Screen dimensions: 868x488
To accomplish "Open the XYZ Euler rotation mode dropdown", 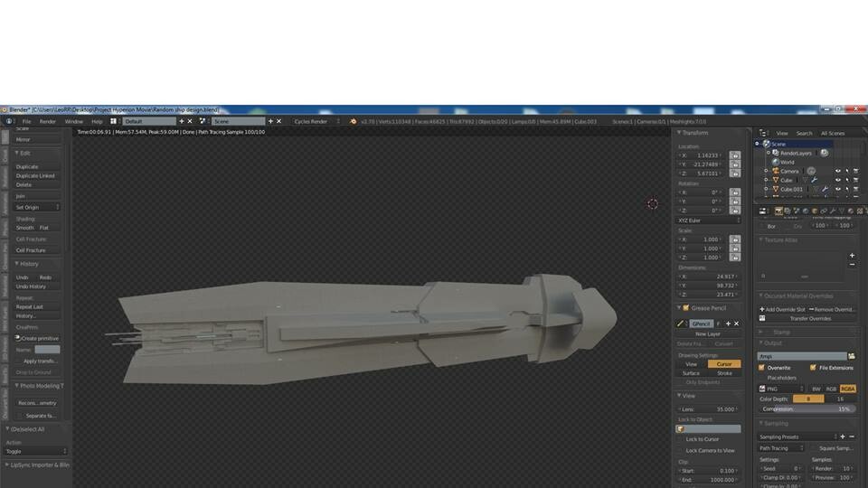I will click(x=709, y=221).
